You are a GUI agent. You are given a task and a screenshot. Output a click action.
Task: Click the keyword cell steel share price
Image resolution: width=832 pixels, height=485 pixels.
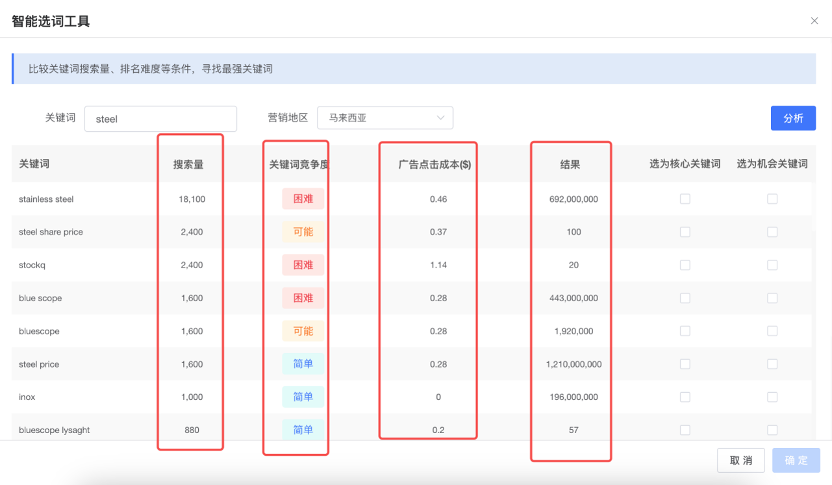click(x=51, y=232)
